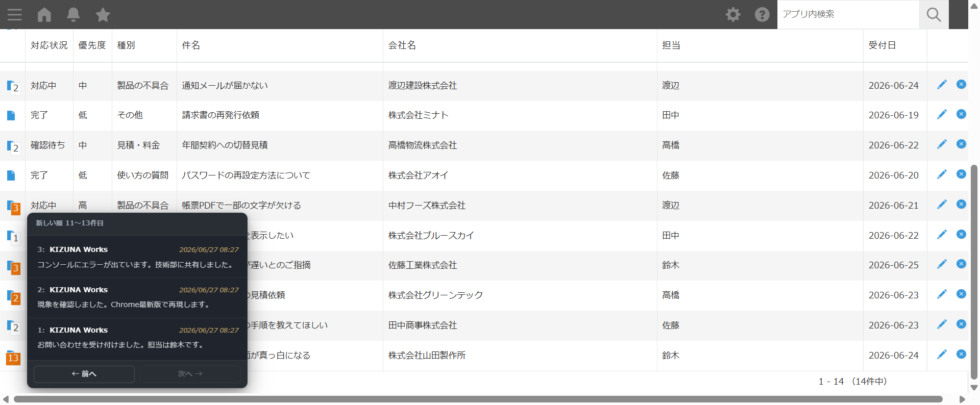980x405 pixels.
Task: Delete the 高橋物流株式会社 record
Action: 961,144
